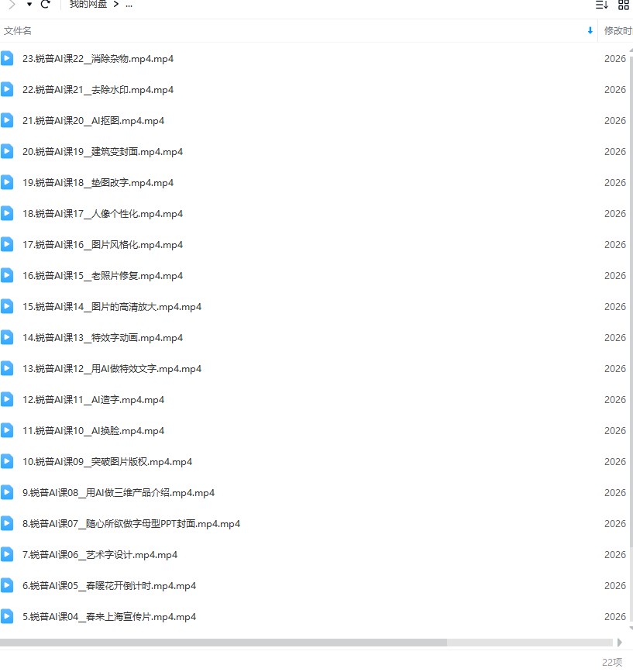The height and width of the screenshot is (672, 633).
Task: Sort by 文件名 column header
Action: click(18, 31)
